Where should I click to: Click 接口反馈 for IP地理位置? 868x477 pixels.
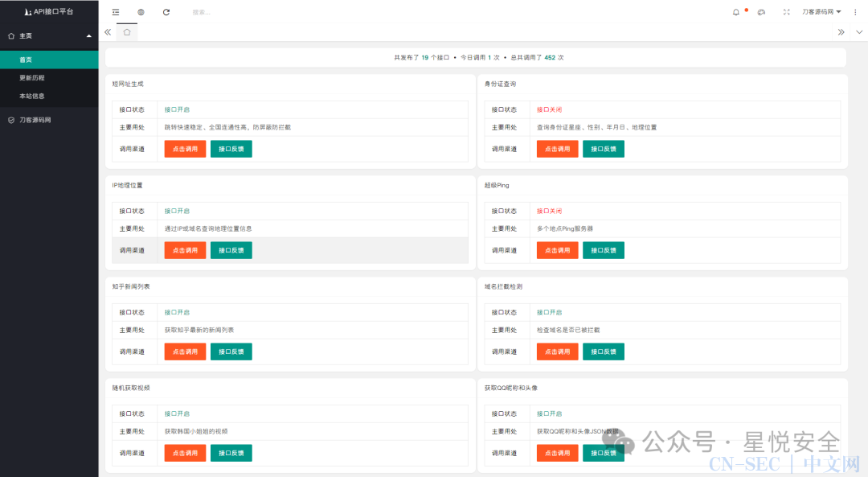[x=231, y=250]
